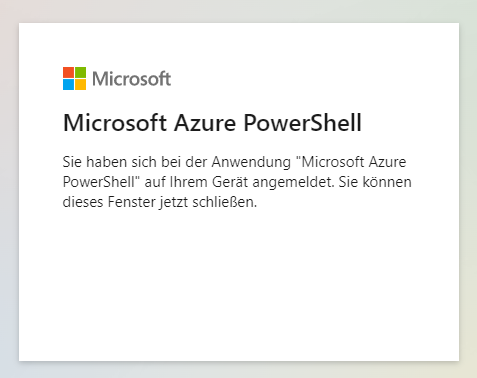Click the blue square of Microsoft logo
Image resolution: width=477 pixels, height=378 pixels.
coord(68,84)
